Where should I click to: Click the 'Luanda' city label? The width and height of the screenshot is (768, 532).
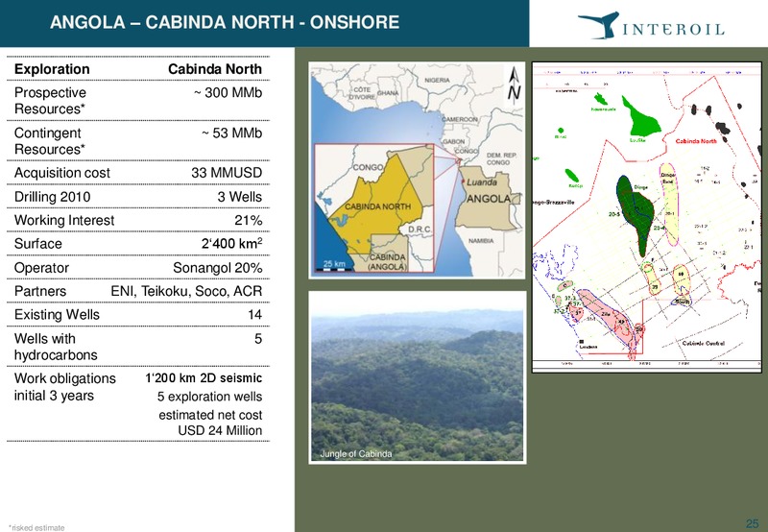click(482, 182)
